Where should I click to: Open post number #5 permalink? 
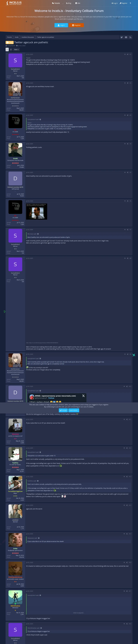(130, 172)
